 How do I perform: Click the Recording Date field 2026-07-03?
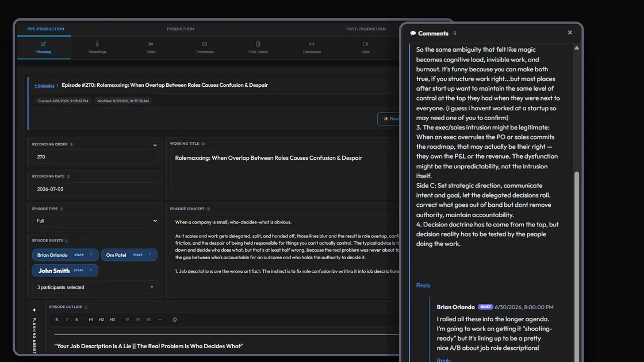[x=95, y=189]
